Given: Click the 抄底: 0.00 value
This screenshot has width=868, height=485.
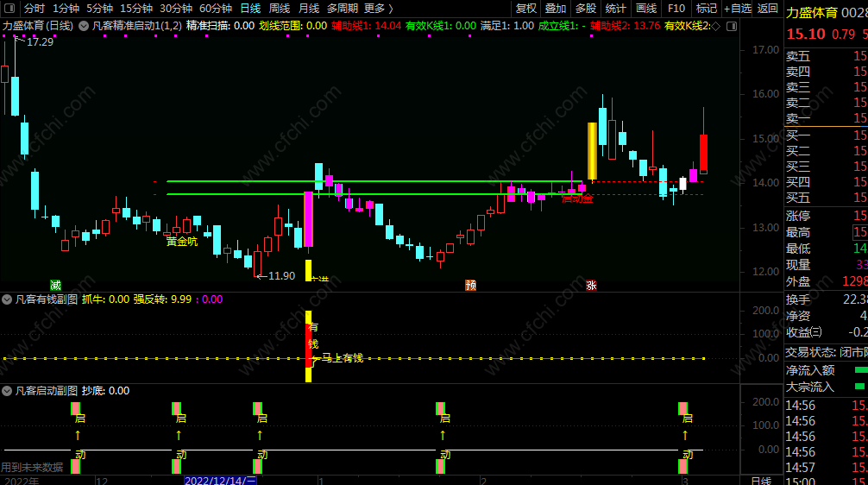Looking at the screenshot, I should click(x=106, y=391).
